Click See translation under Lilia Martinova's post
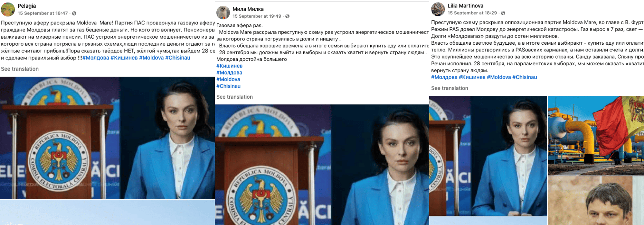644x225 pixels. click(x=450, y=88)
